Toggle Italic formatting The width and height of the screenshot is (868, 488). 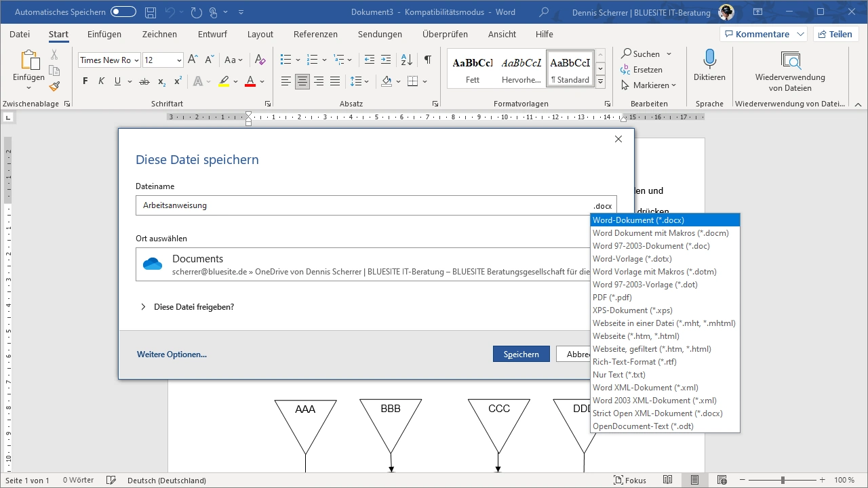click(101, 81)
